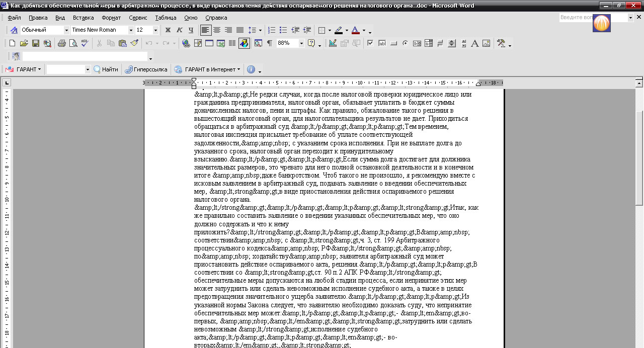Screen dimensions: 644x348
Task: Increase the paragraph indent
Action: click(x=306, y=30)
